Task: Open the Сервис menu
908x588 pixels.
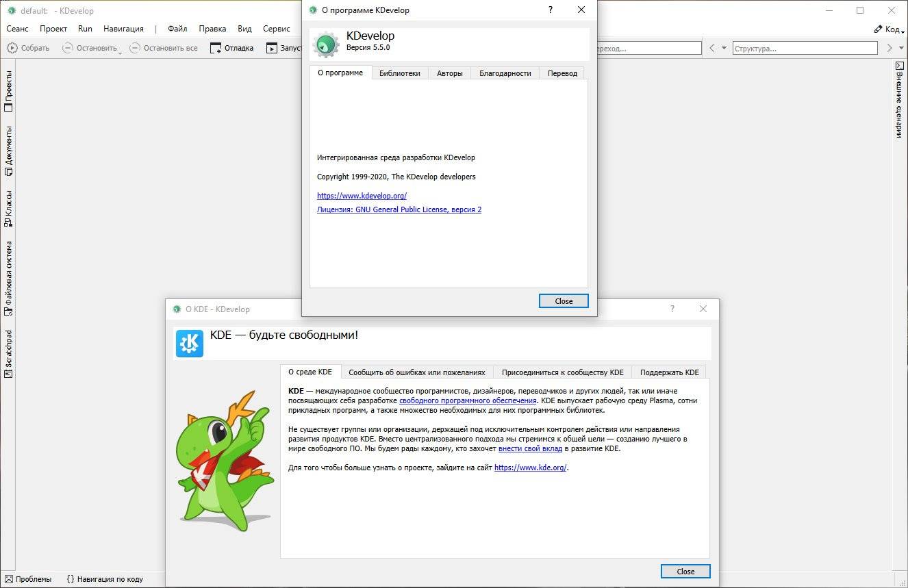Action: 277,29
